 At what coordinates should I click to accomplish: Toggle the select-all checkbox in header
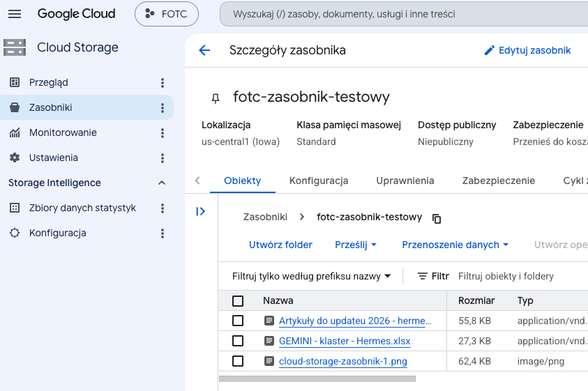pos(238,301)
